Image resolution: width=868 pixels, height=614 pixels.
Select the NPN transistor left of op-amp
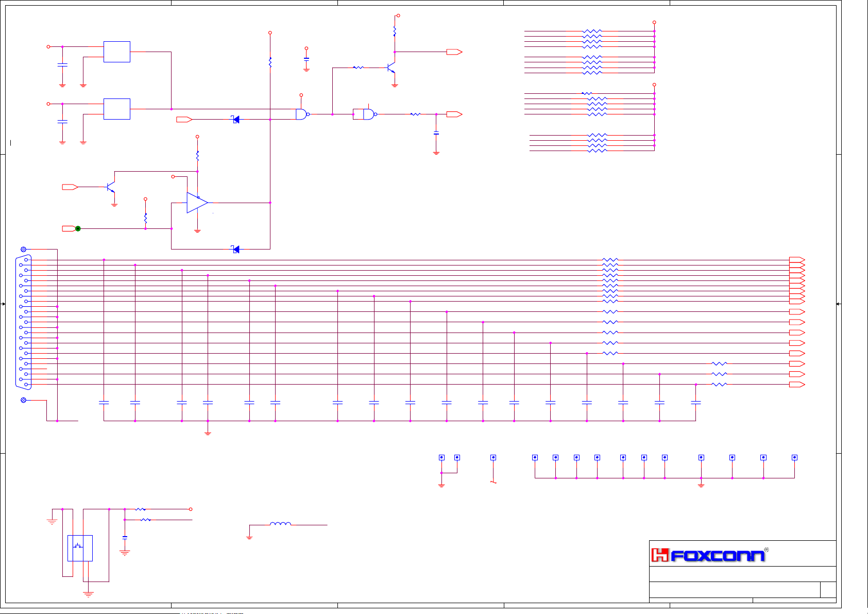click(111, 187)
